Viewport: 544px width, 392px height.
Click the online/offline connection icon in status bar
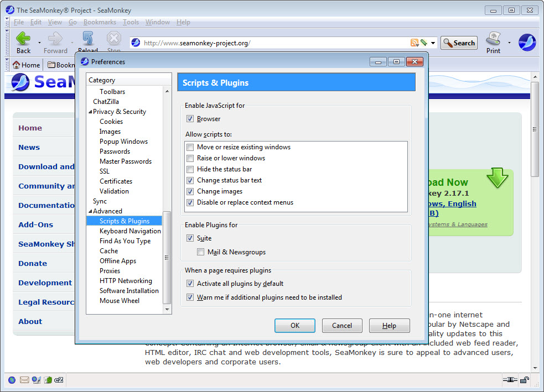click(x=510, y=380)
